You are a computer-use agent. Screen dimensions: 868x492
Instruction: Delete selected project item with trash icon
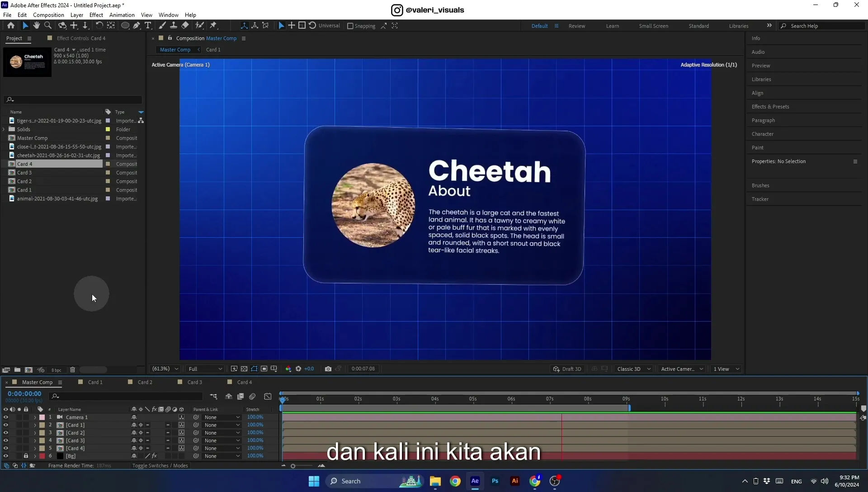coord(72,370)
